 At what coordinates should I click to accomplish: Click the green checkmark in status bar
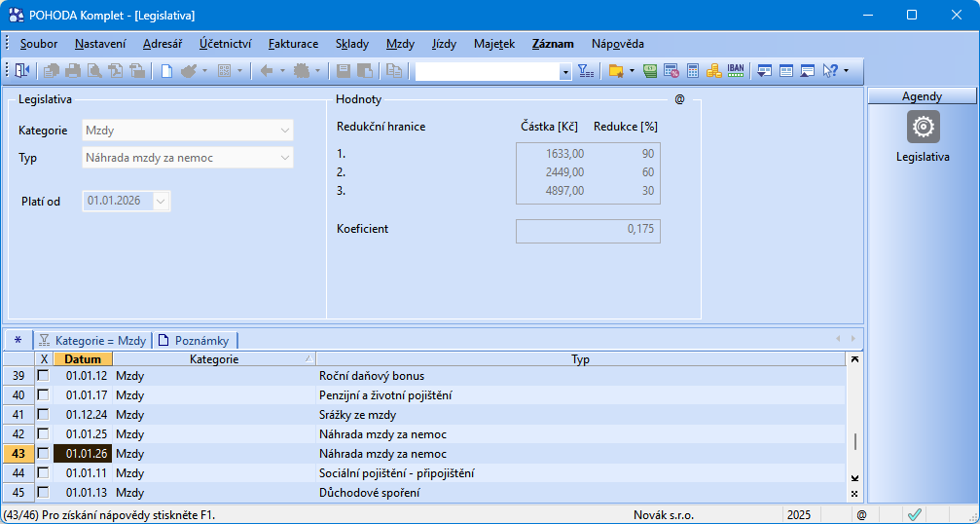[x=914, y=514]
